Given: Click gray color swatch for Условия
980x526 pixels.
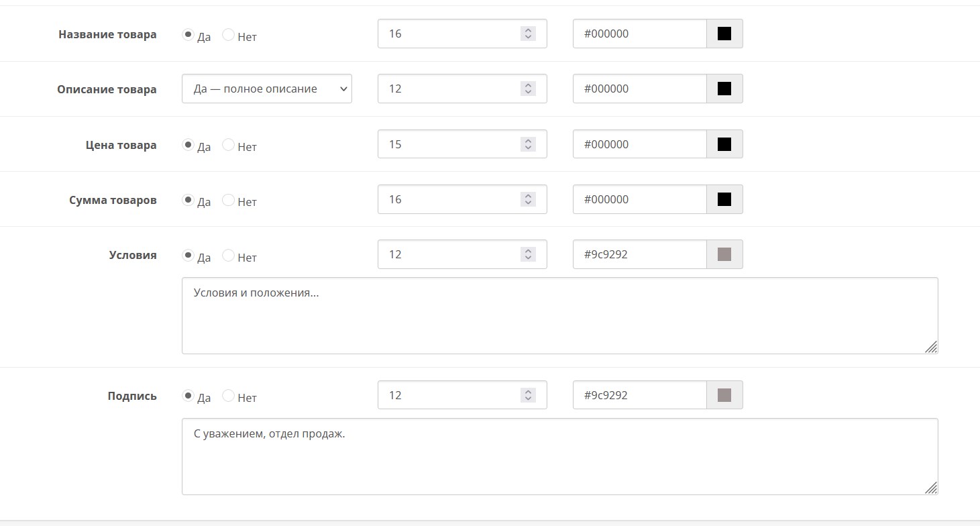Looking at the screenshot, I should (724, 254).
